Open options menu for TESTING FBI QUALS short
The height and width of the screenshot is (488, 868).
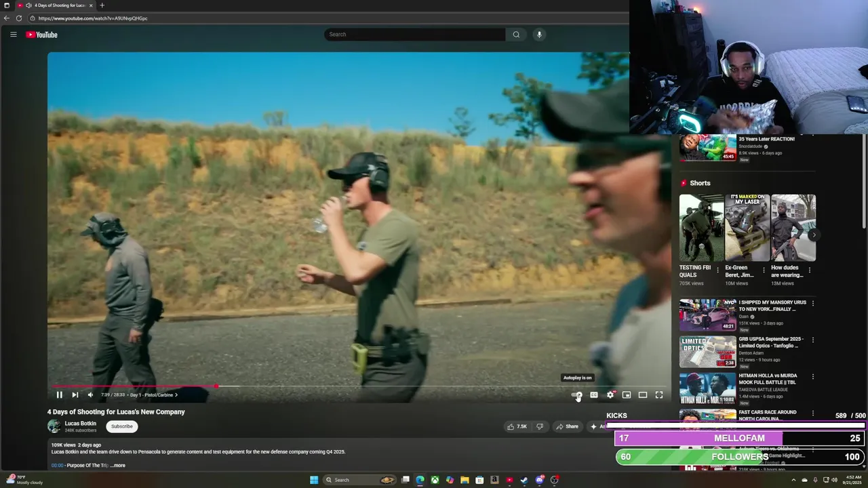tap(718, 270)
